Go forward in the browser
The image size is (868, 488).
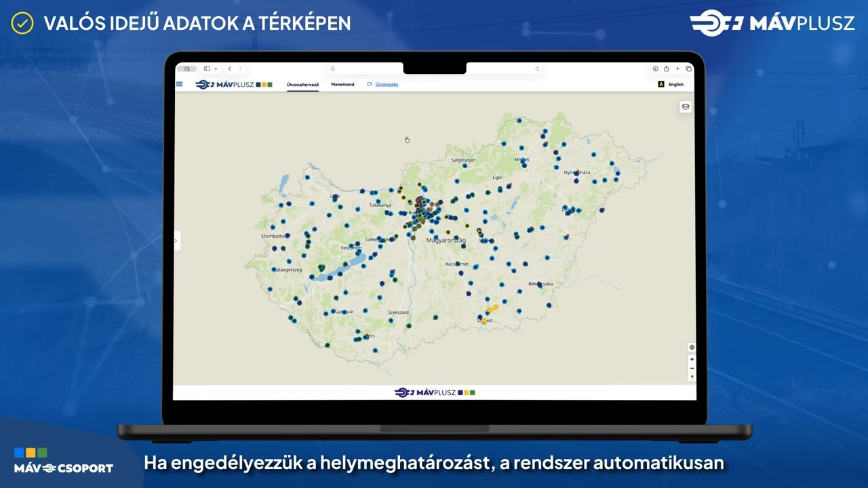point(240,68)
